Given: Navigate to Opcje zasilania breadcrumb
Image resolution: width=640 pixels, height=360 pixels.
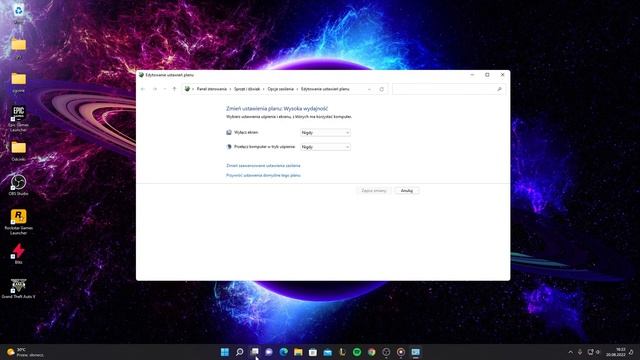Looking at the screenshot, I should tap(280, 89).
